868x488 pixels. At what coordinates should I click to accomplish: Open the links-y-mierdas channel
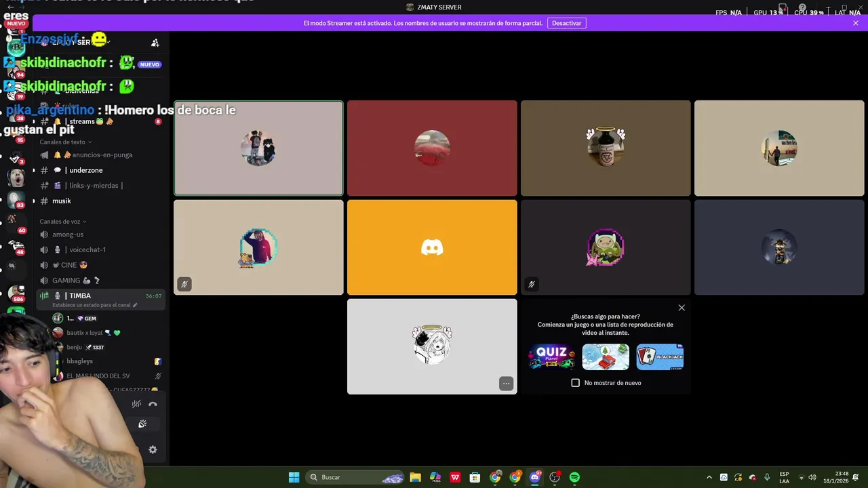[100, 186]
